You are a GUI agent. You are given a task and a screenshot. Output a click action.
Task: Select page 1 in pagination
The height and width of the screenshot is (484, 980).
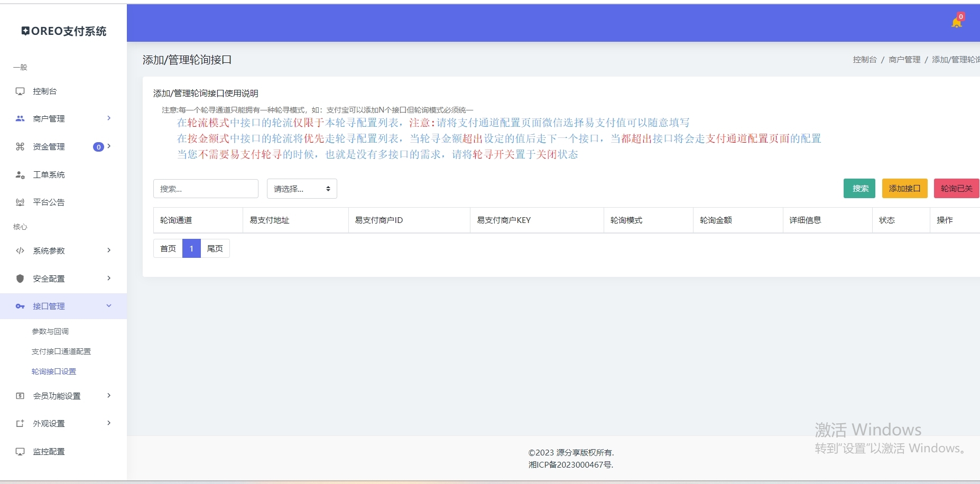pos(191,248)
